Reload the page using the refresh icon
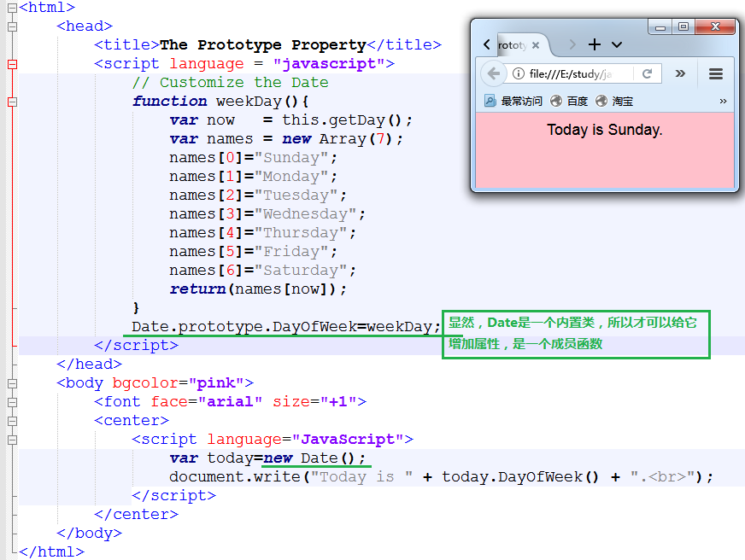The image size is (745, 560). tap(647, 73)
